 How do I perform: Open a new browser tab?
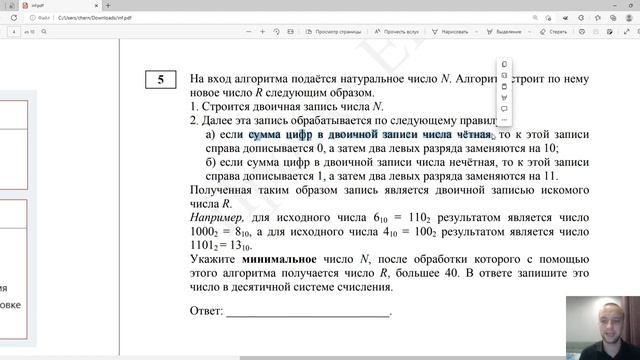(x=108, y=6)
